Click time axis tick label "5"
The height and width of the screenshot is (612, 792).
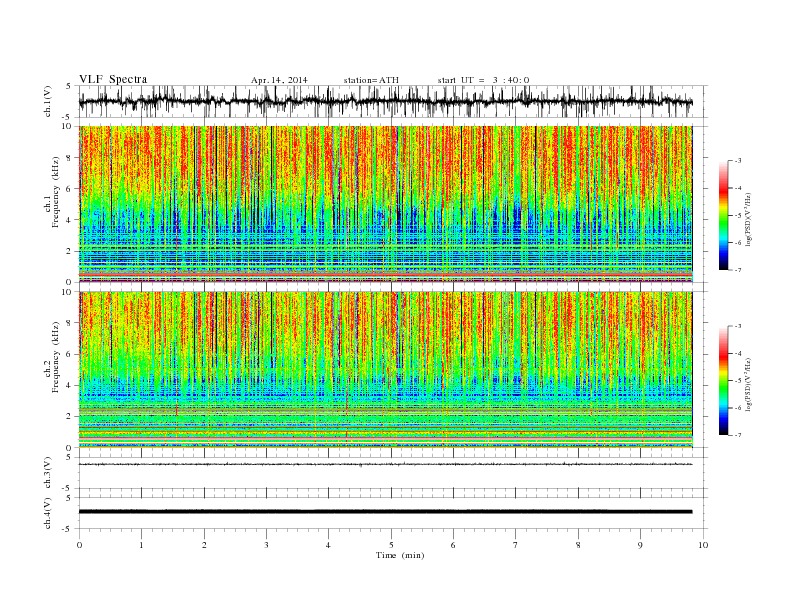pos(391,545)
